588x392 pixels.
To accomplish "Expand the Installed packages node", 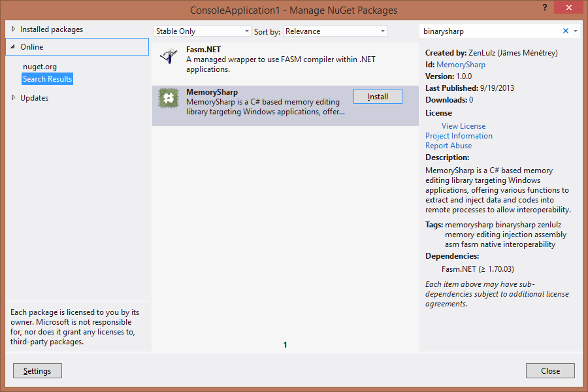I will (x=14, y=29).
